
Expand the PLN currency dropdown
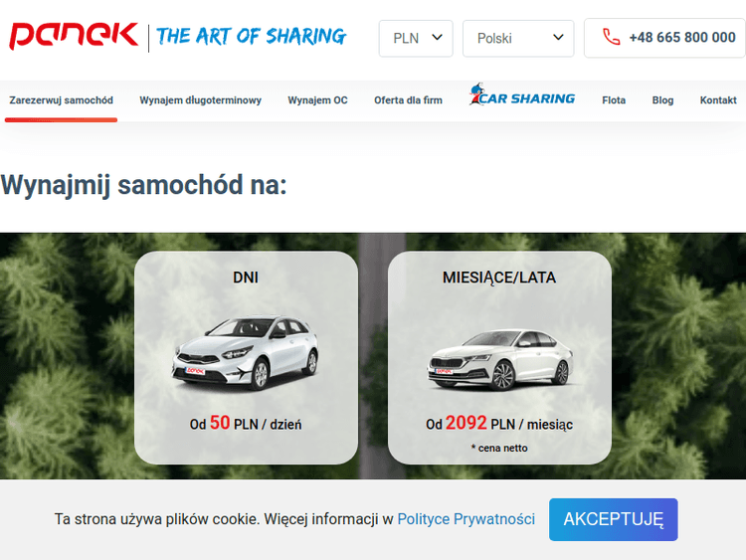pos(416,38)
